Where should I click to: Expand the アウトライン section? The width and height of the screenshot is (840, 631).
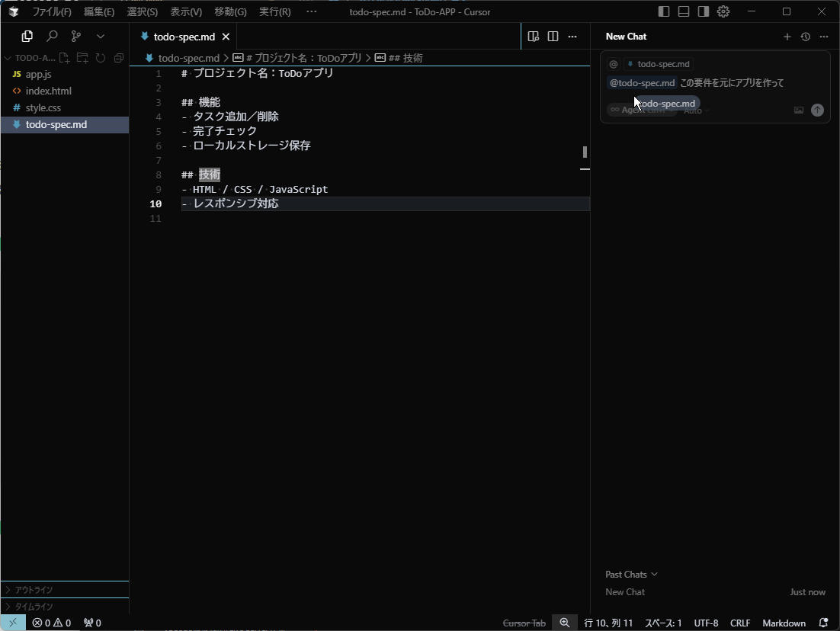coord(34,590)
